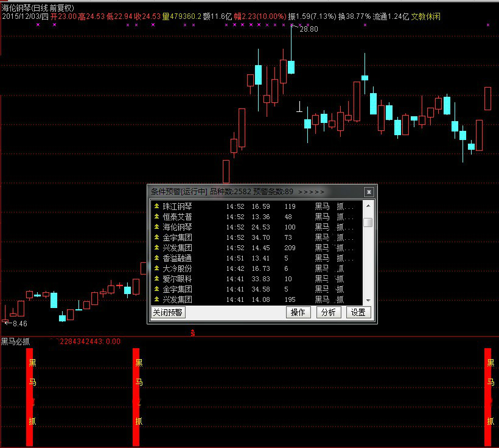This screenshot has height=448, width=499.
Task: Click the 文教休闲 sector label
Action: click(x=428, y=16)
